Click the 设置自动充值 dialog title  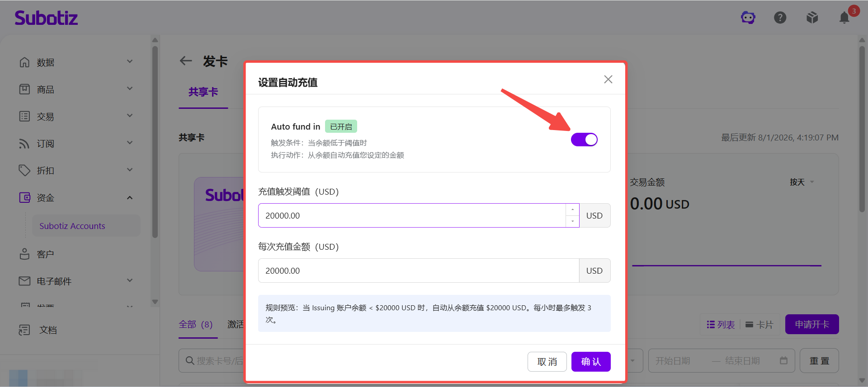[x=288, y=83]
